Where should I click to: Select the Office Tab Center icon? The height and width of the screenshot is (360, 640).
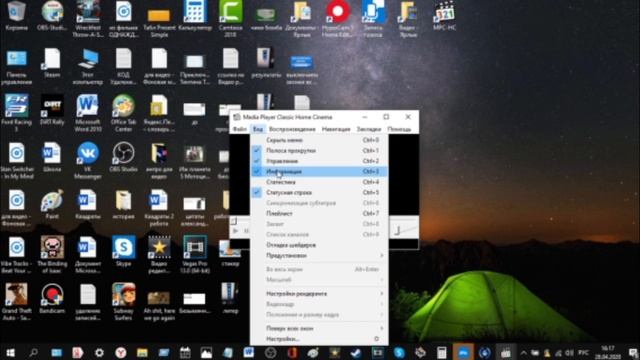123,113
